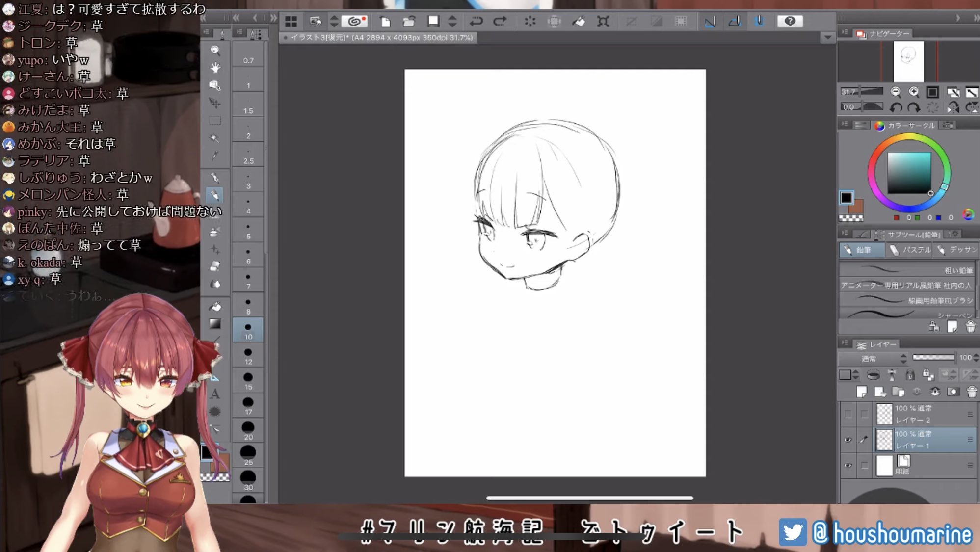Image resolution: width=980 pixels, height=552 pixels.
Task: Toggle visibility of レイヤー 2
Action: (848, 414)
